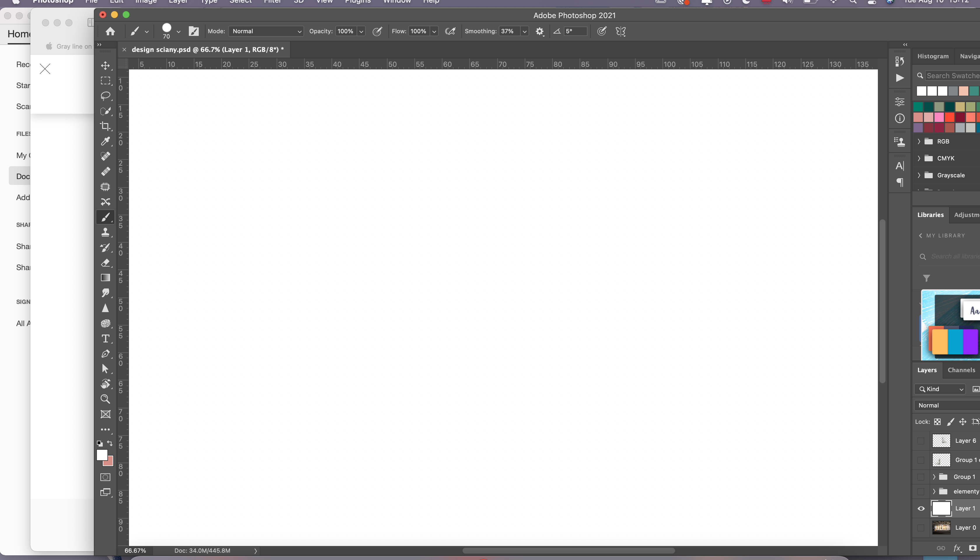
Task: Go back to MY LIBRARY list
Action: point(920,236)
